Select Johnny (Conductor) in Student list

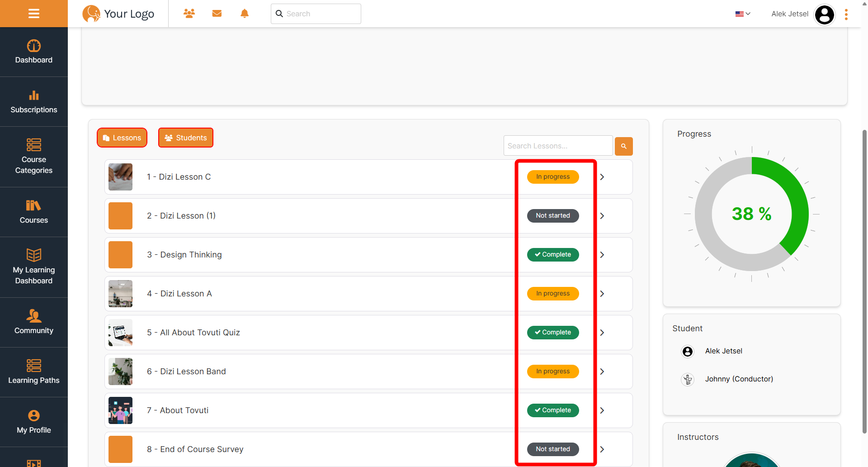click(739, 379)
